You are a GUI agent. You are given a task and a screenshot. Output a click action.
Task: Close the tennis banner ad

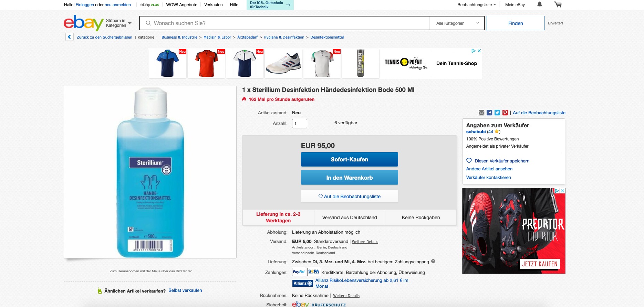(x=479, y=51)
